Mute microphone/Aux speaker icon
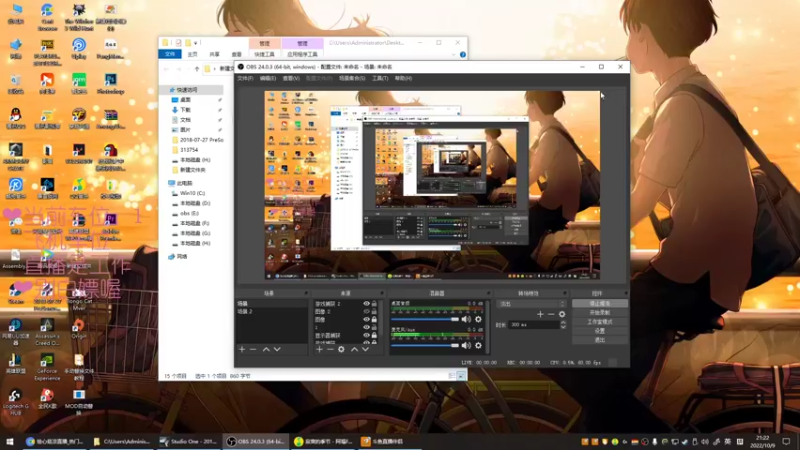This screenshot has width=800, height=450. tap(466, 345)
